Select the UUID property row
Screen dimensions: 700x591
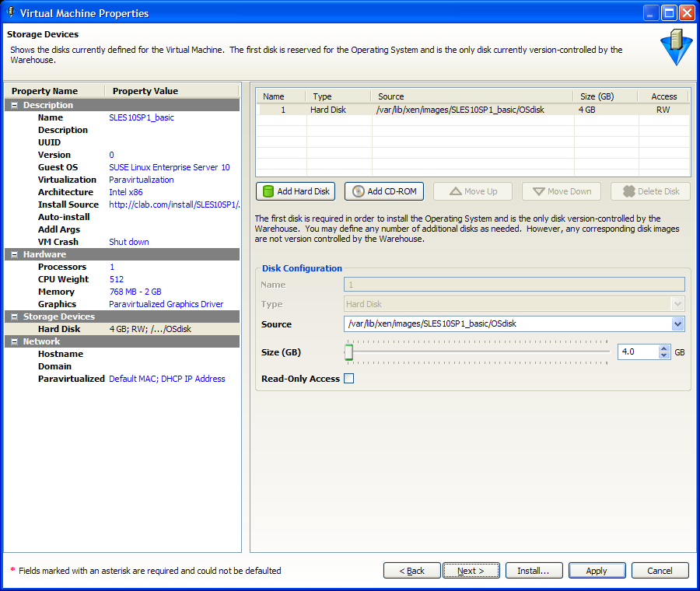pos(122,142)
